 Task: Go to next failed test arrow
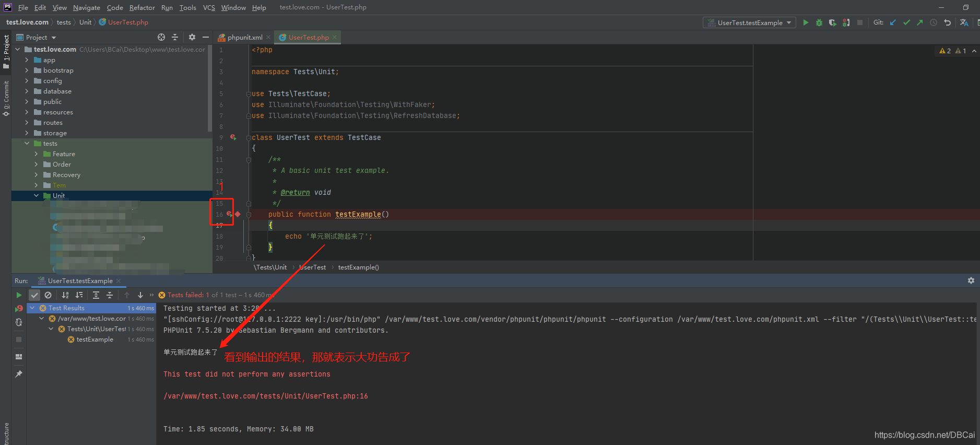pos(140,295)
